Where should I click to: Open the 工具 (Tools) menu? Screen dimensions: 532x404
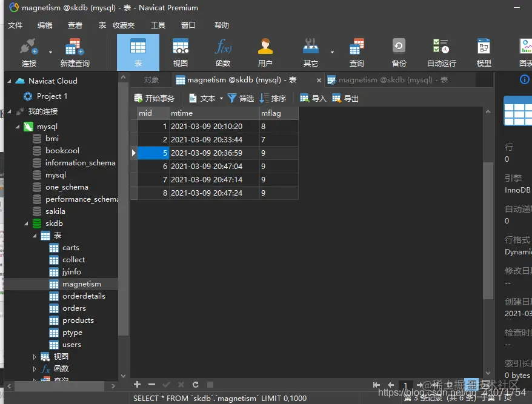(158, 25)
